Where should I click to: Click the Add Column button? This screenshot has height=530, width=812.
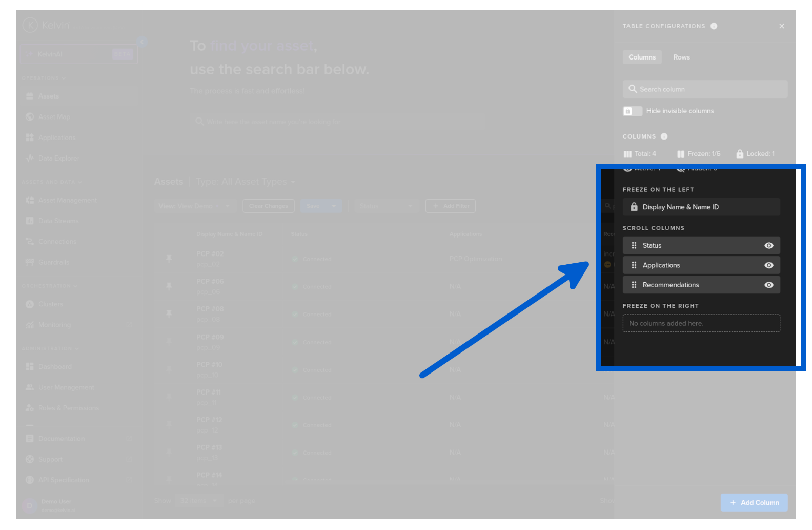754,503
